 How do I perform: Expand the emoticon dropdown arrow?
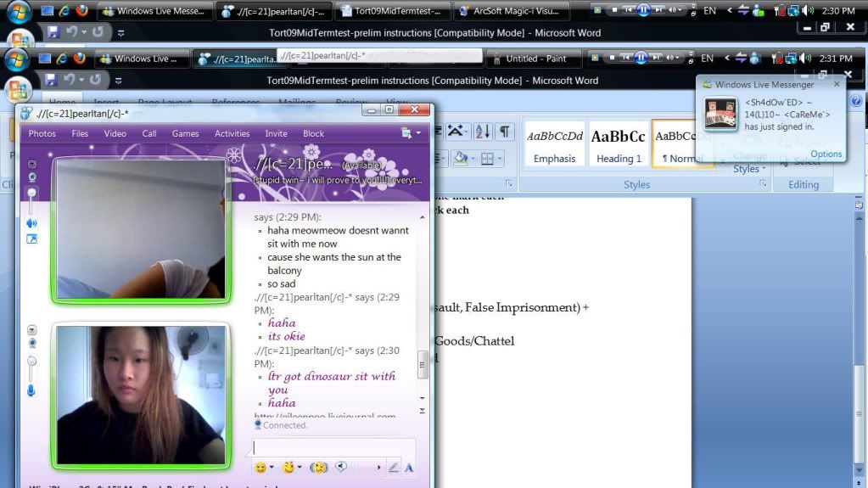point(272,468)
